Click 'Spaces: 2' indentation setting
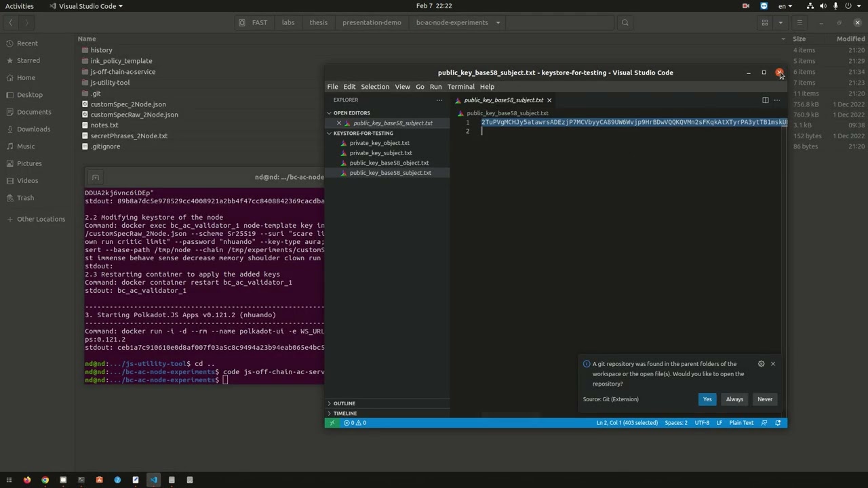Image resolution: width=868 pixels, height=488 pixels. pyautogui.click(x=676, y=423)
